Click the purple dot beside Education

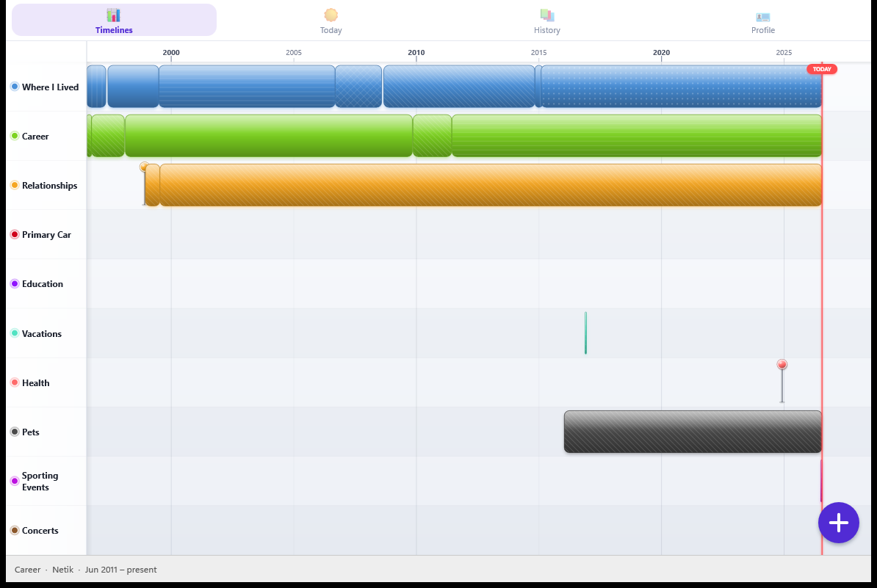click(15, 283)
